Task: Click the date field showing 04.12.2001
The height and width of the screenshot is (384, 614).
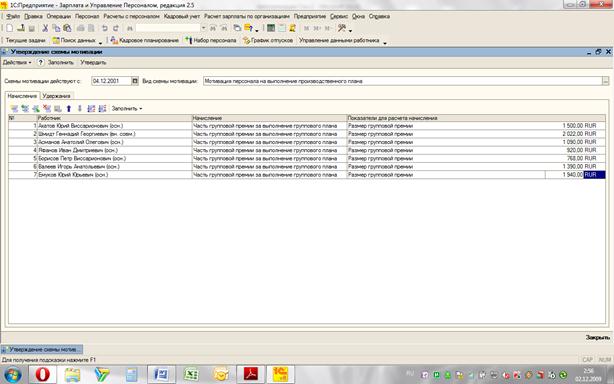Action: (x=111, y=81)
